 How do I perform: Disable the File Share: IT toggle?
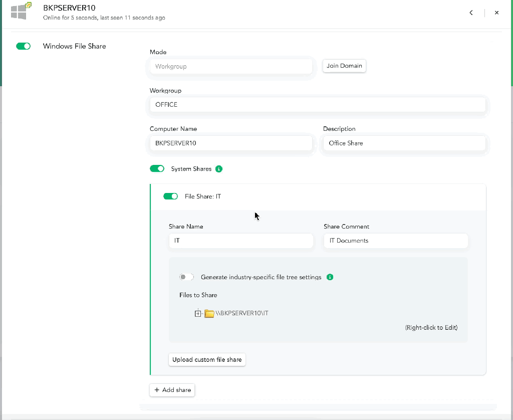[170, 196]
